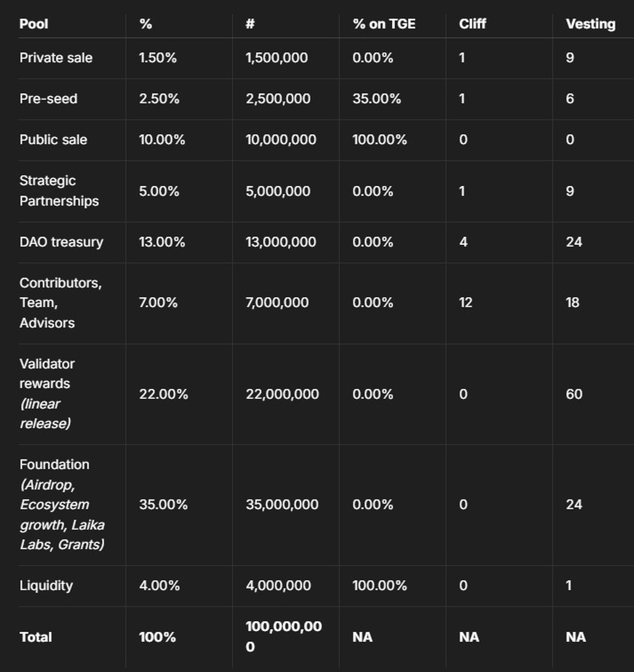Select the 12 cliff value
The height and width of the screenshot is (672, 634).
point(465,303)
